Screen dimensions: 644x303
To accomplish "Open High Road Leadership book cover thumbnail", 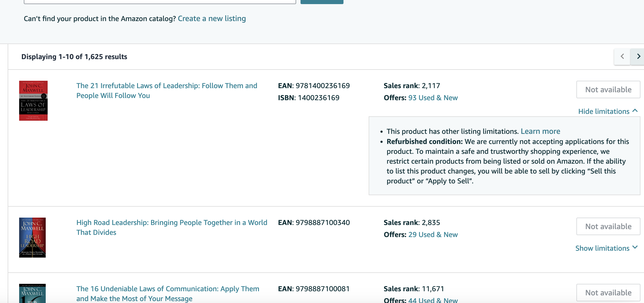I will click(x=32, y=238).
